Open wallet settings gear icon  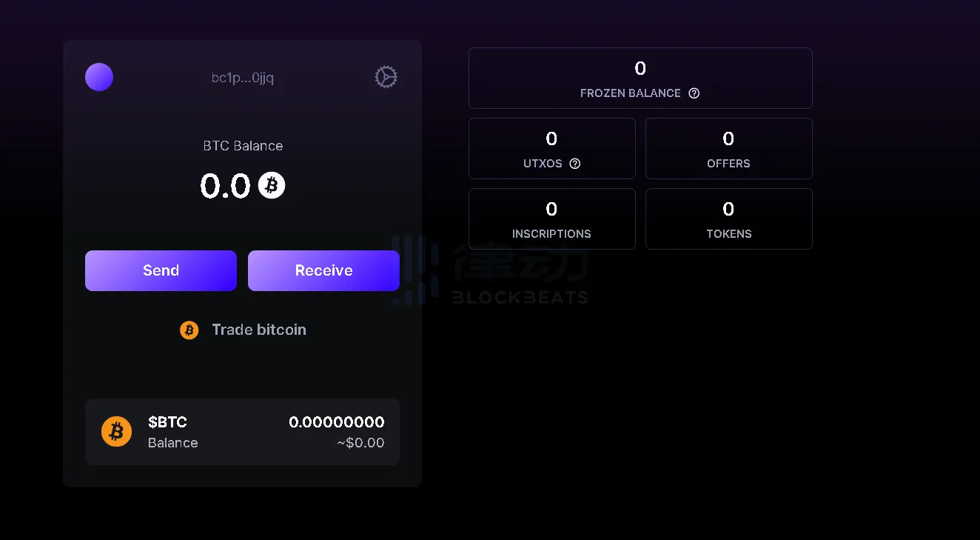pyautogui.click(x=386, y=77)
